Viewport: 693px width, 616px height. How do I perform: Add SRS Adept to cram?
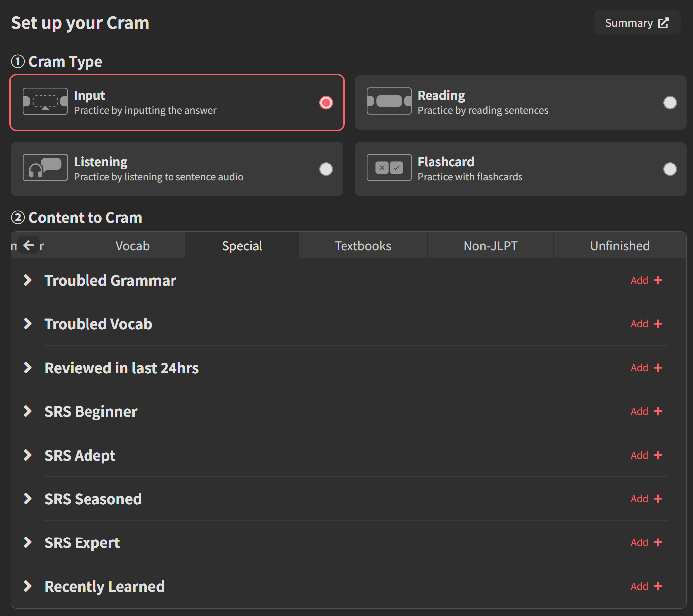pyautogui.click(x=646, y=455)
